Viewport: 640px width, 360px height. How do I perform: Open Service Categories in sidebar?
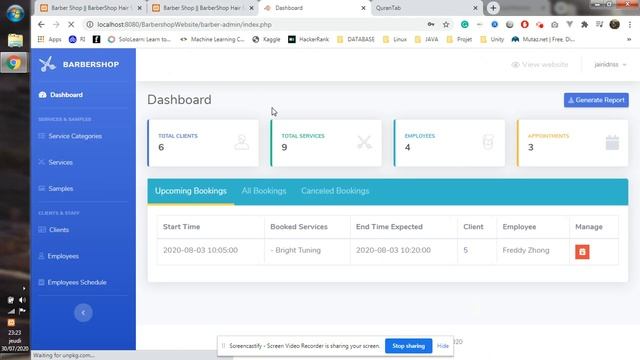[70, 136]
